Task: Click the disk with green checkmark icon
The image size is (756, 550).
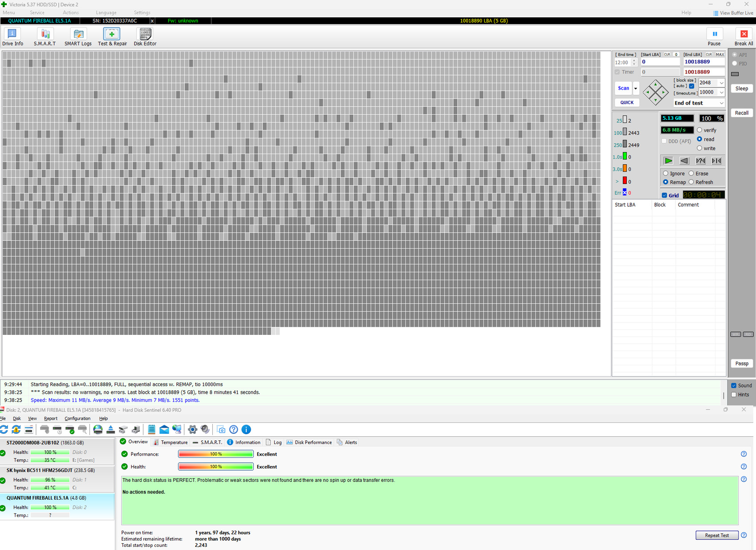Action: [x=70, y=429]
